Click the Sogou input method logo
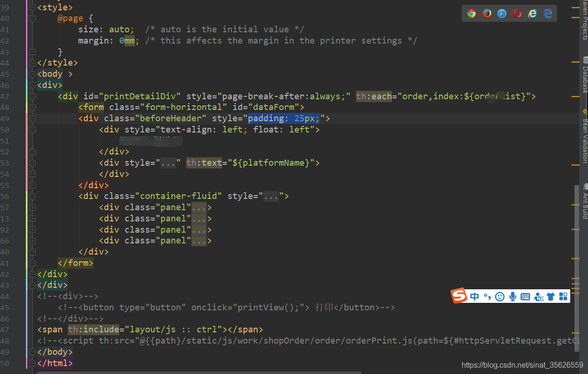 (459, 296)
